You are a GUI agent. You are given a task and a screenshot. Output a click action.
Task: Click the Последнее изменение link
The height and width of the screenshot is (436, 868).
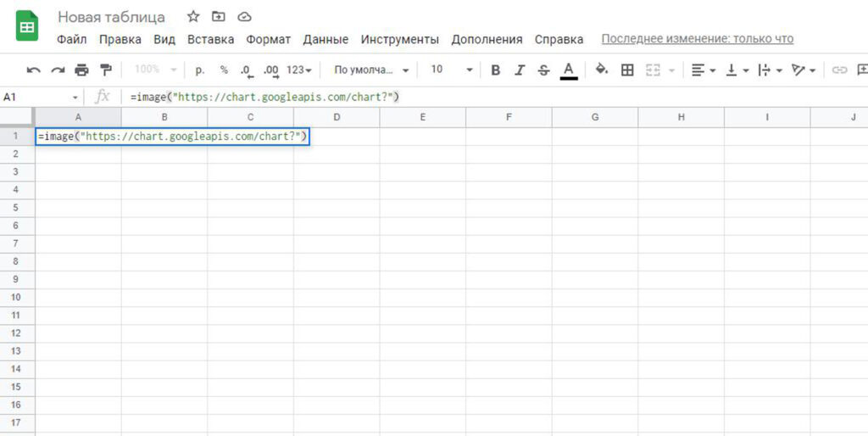[697, 39]
